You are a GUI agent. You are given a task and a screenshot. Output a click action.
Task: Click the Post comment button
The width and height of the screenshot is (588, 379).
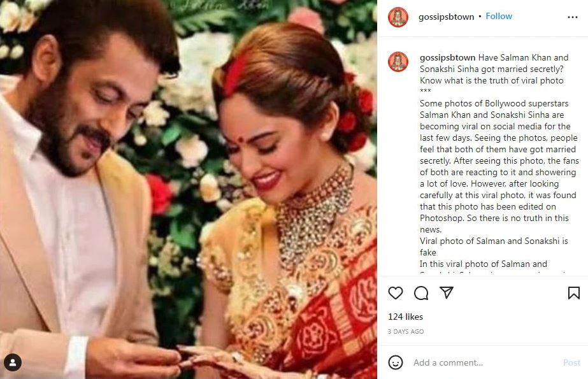tap(571, 362)
